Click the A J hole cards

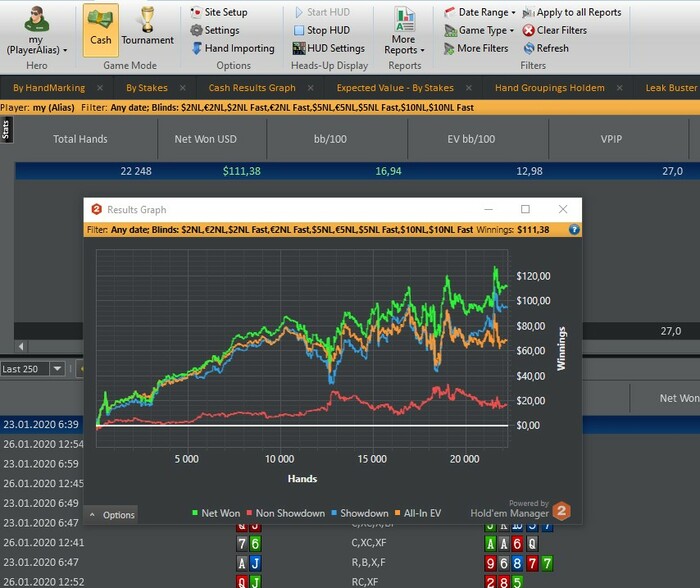click(x=249, y=563)
